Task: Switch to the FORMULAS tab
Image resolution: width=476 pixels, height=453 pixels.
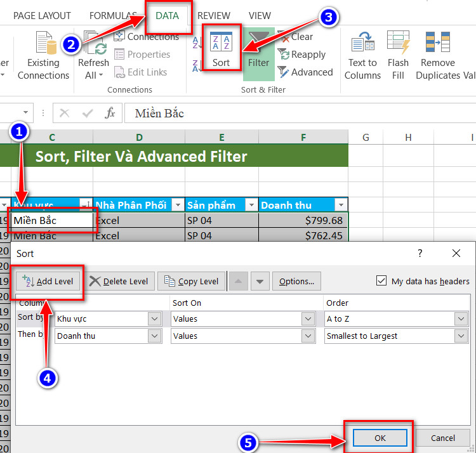Action: [x=113, y=15]
